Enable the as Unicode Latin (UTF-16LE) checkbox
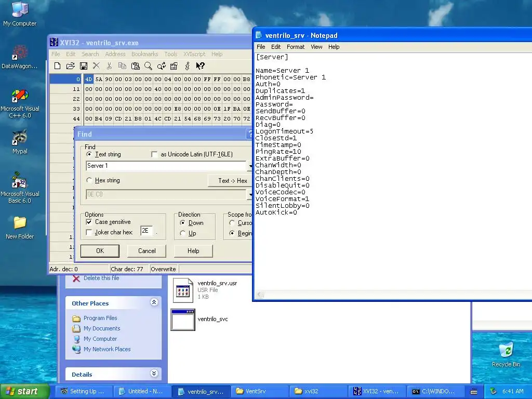532x399 pixels. (x=154, y=154)
